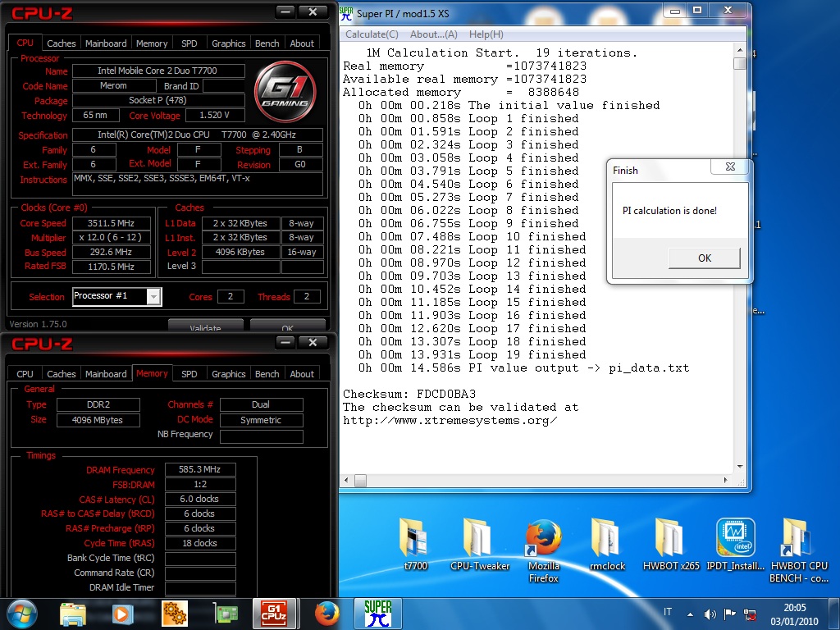
Task: Click the orange gears taskbar icon
Action: click(x=174, y=614)
